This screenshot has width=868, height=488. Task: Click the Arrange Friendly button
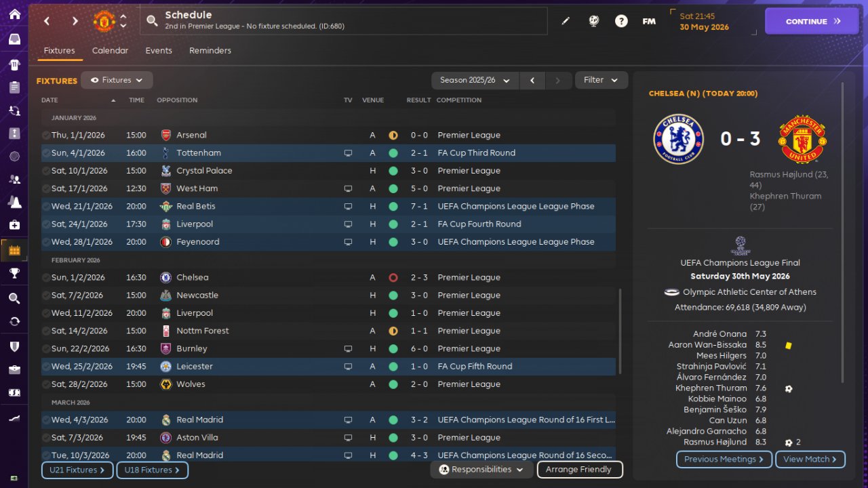click(579, 470)
